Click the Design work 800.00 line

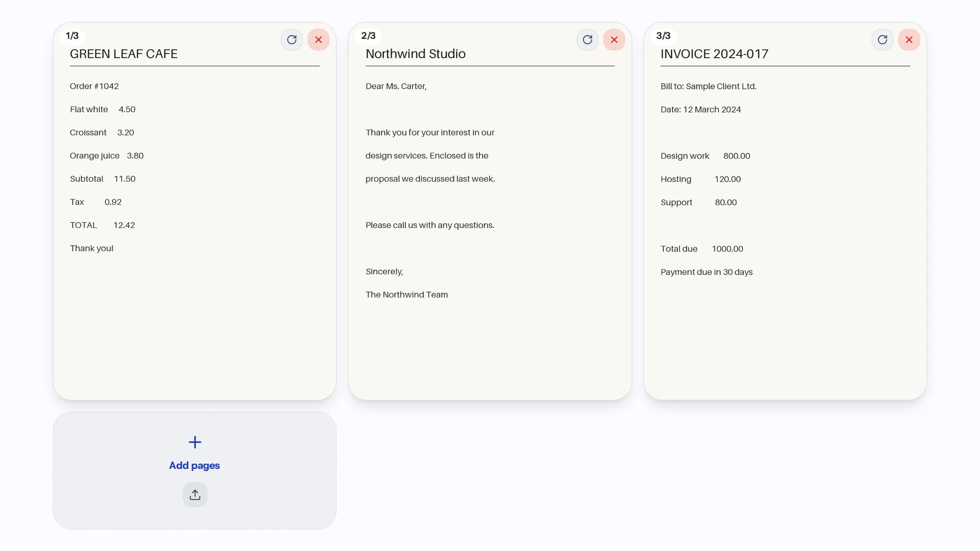(705, 156)
